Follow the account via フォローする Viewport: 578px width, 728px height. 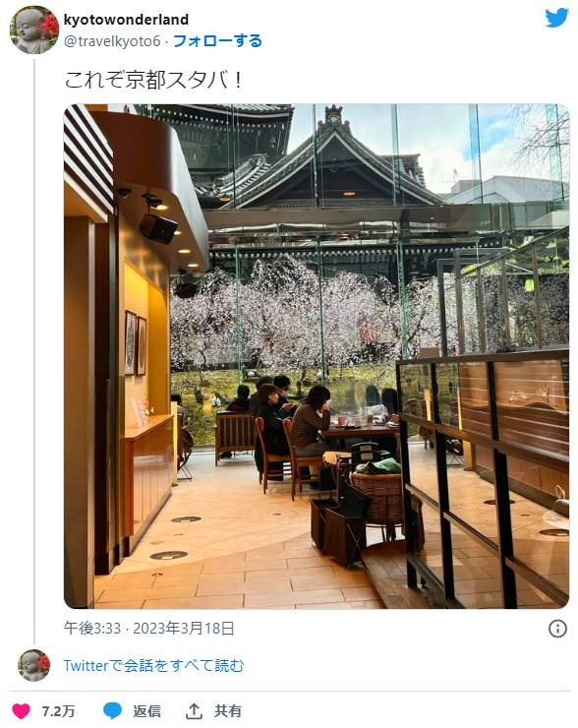(217, 41)
